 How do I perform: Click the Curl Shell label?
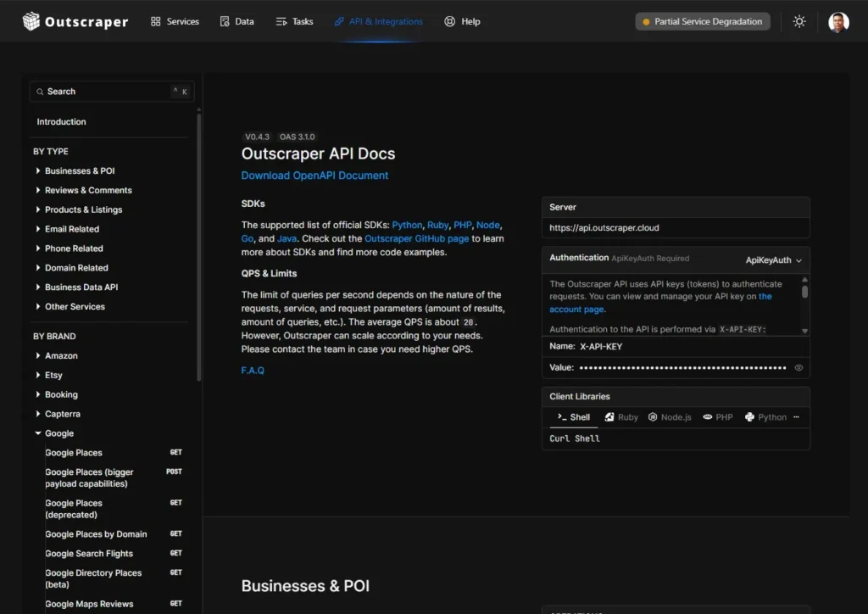(x=575, y=438)
